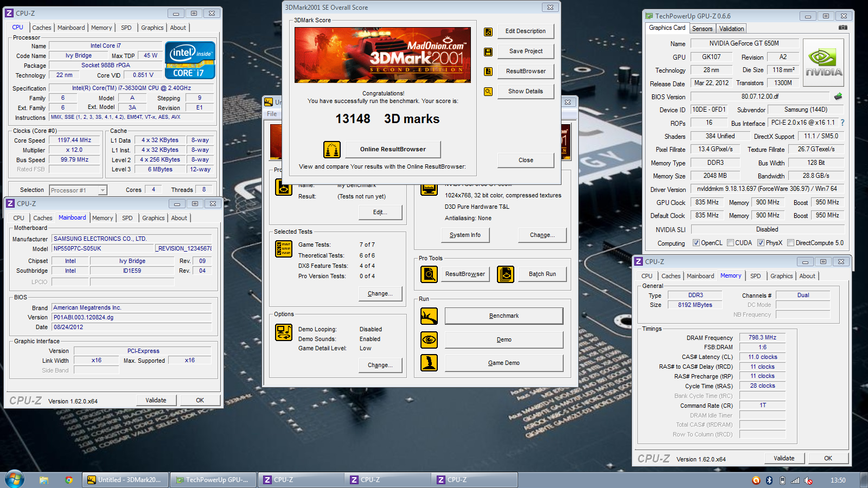Image resolution: width=868 pixels, height=488 pixels.
Task: Click the ResultBrowser document icon in score dialog
Action: pyautogui.click(x=488, y=72)
